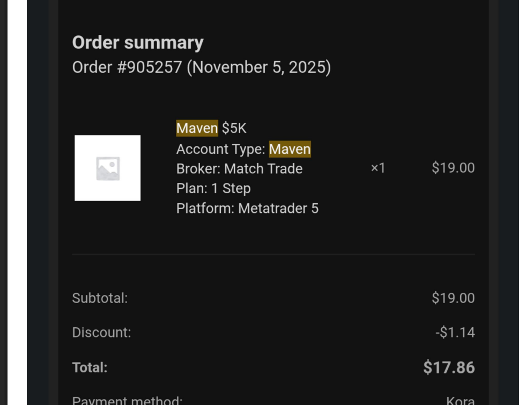The height and width of the screenshot is (405, 532).
Task: Click the $19.00 subtotal amount
Action: click(x=453, y=298)
